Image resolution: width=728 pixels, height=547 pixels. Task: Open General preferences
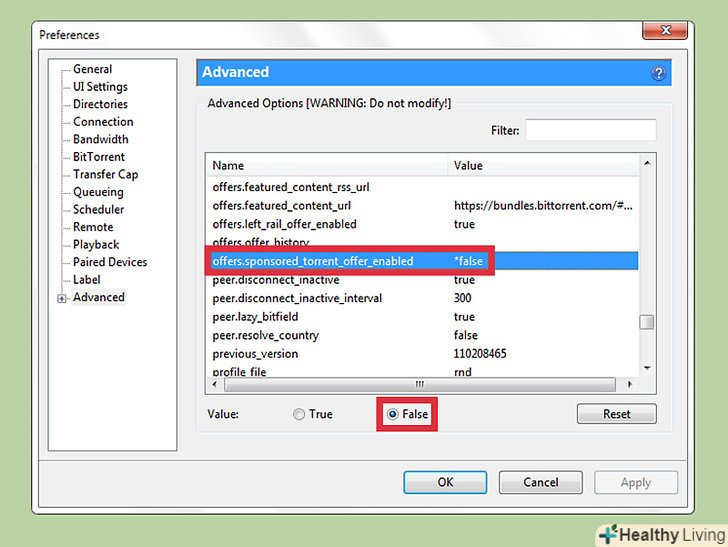(x=92, y=69)
